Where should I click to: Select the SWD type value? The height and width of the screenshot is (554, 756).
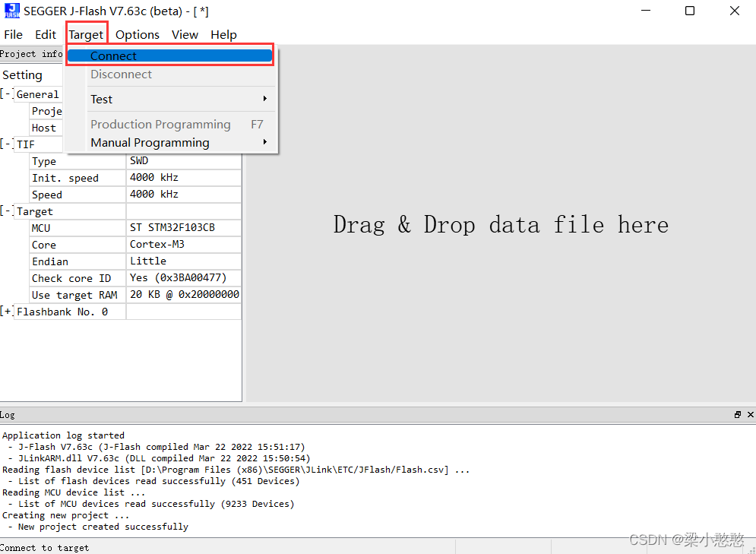[x=184, y=161]
